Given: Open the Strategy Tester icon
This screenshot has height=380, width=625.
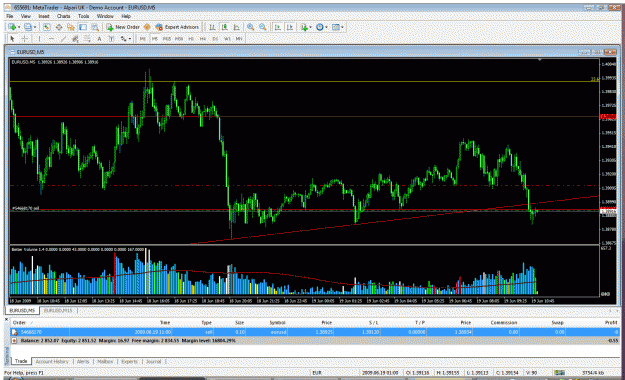Looking at the screenshot, I should tap(95, 27).
